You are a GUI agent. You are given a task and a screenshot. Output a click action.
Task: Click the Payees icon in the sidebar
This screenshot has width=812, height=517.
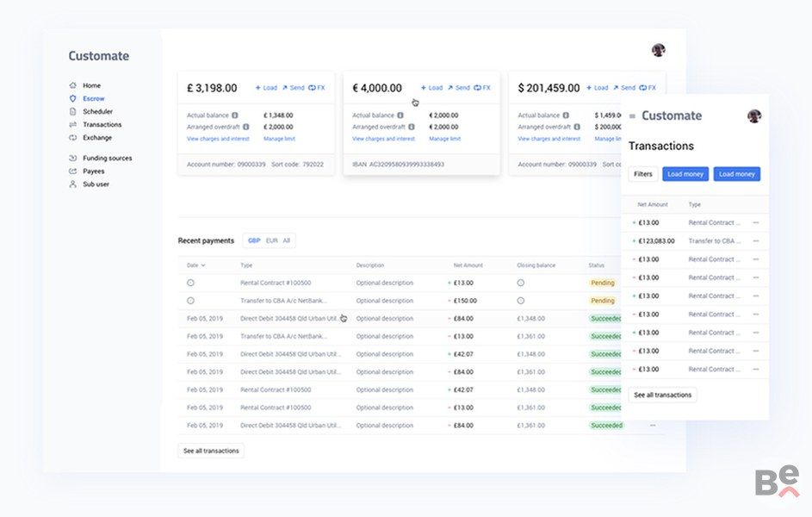coord(72,171)
